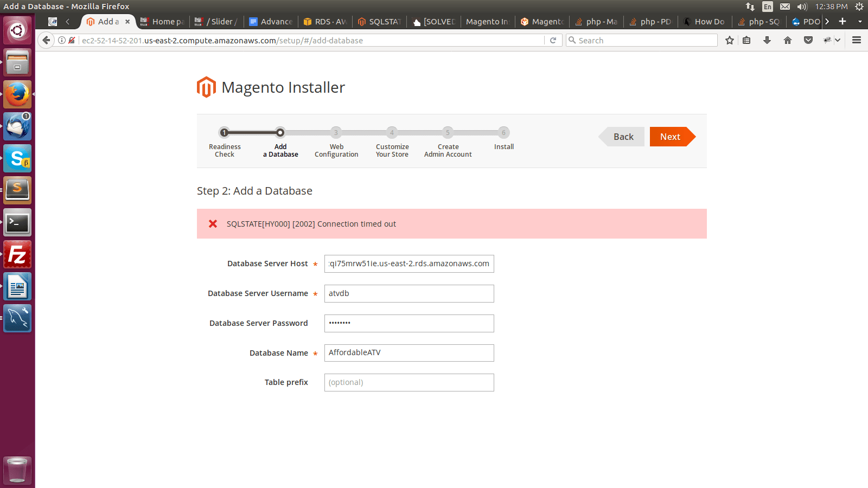Screen dimensions: 868x488
Task: Open the Downloads arrow icon
Action: tap(767, 40)
